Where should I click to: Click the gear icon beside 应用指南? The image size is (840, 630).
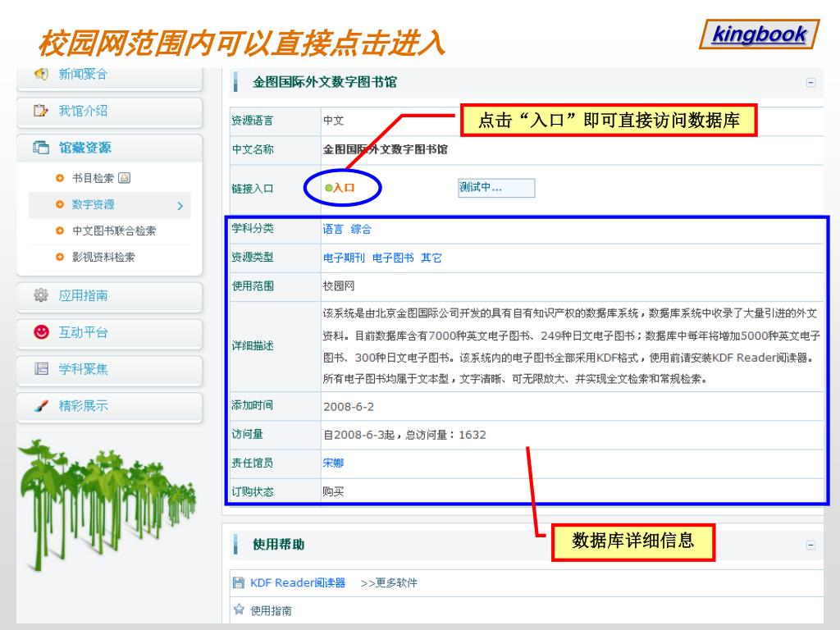click(x=41, y=295)
